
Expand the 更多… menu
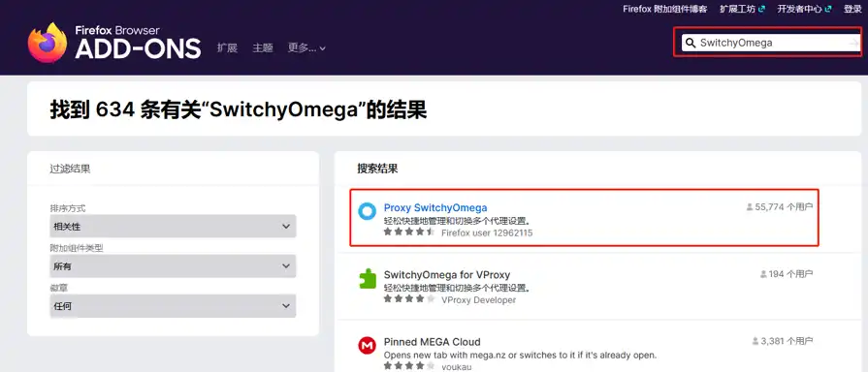pyautogui.click(x=306, y=48)
